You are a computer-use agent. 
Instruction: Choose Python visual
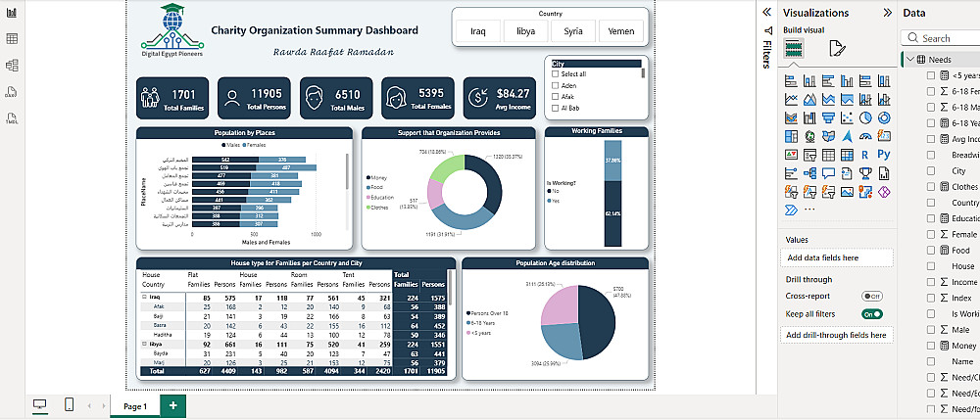click(884, 155)
